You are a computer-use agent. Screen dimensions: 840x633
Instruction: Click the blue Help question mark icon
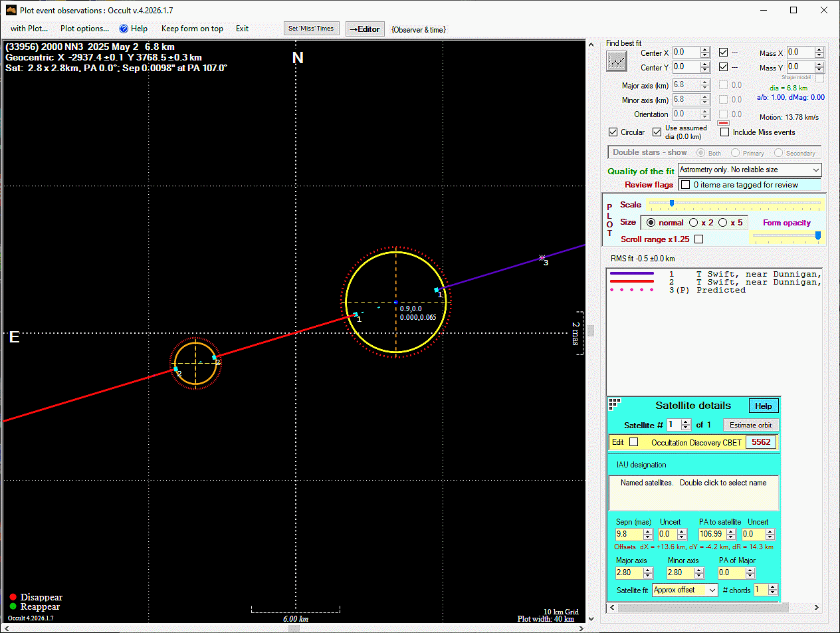124,29
